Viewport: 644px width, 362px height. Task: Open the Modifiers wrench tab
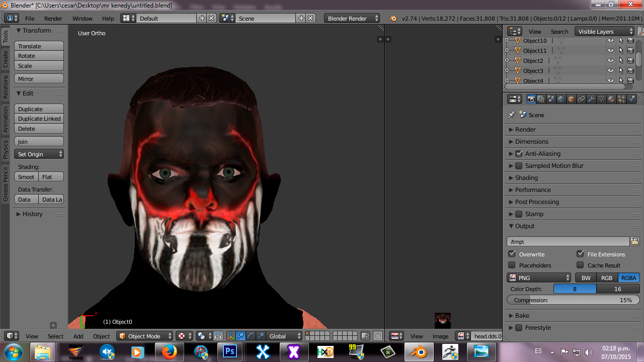pyautogui.click(x=591, y=99)
